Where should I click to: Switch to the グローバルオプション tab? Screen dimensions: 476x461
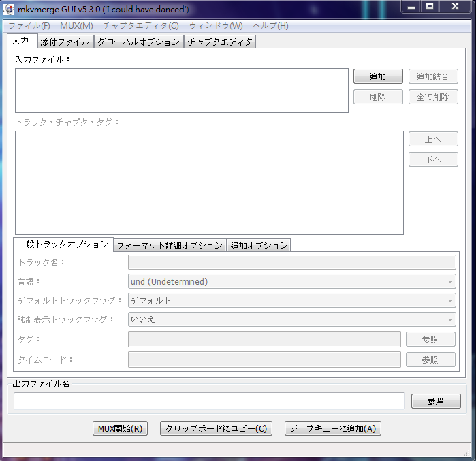[x=139, y=42]
